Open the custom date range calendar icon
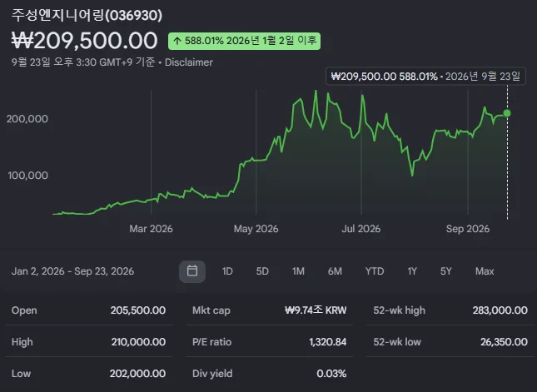The height and width of the screenshot is (392, 537). click(192, 271)
